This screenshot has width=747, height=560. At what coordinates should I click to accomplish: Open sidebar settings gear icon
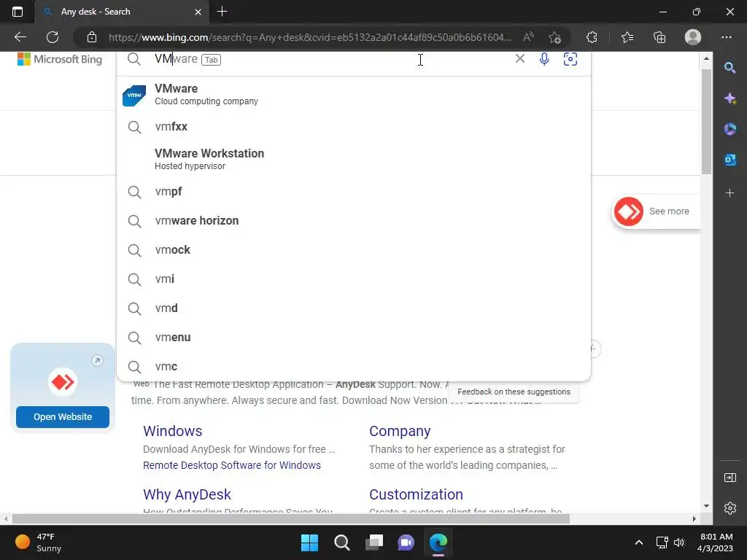point(729,508)
